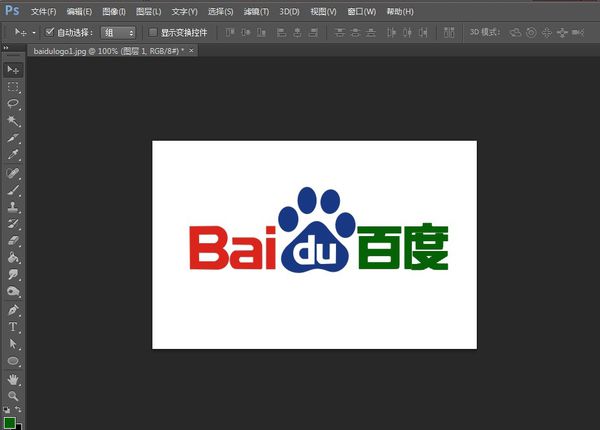Select the Path Selection tool
The width and height of the screenshot is (600, 430).
pyautogui.click(x=13, y=344)
